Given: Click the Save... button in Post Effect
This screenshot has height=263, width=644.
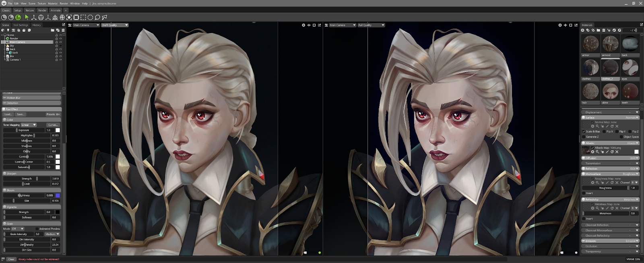Looking at the screenshot, I should coord(21,114).
